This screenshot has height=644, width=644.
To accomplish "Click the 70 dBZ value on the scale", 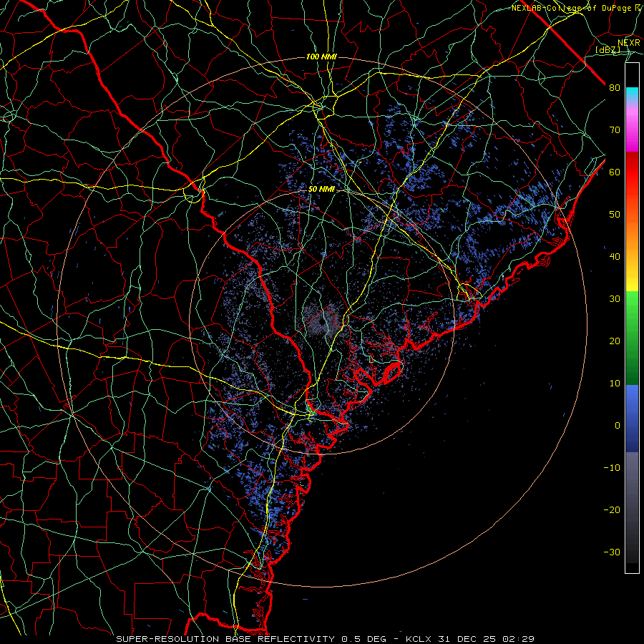I will point(615,130).
